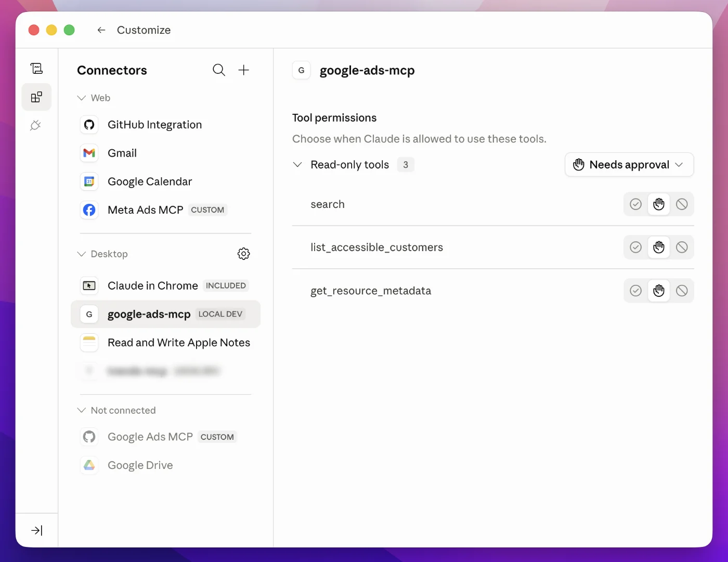The width and height of the screenshot is (728, 562).
Task: Click the Google Ads MCP GitHub icon
Action: 89,437
